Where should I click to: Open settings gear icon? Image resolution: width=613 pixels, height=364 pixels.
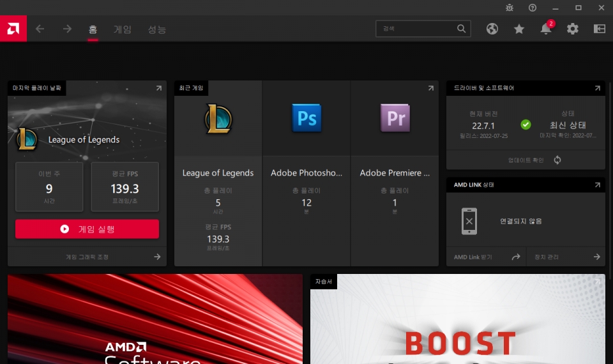tap(573, 29)
